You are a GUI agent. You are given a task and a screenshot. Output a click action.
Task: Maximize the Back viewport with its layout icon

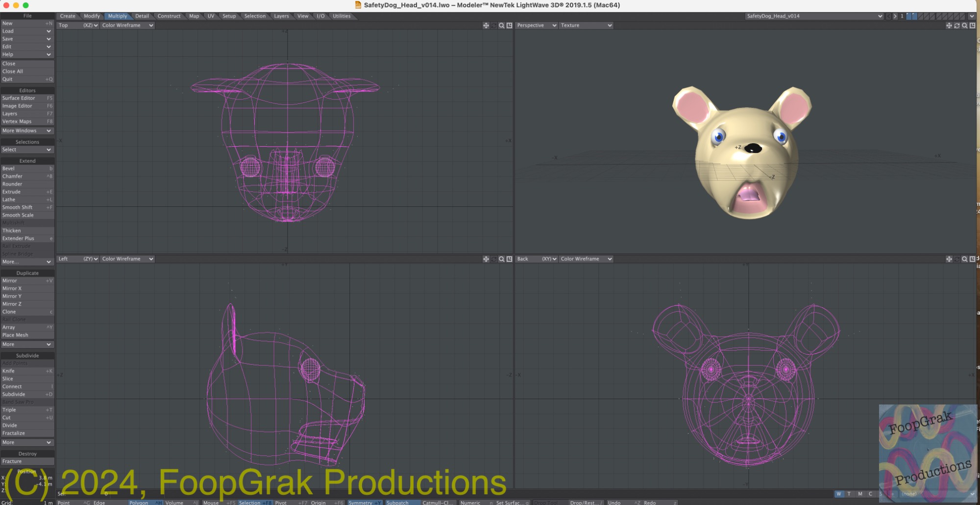tap(972, 259)
